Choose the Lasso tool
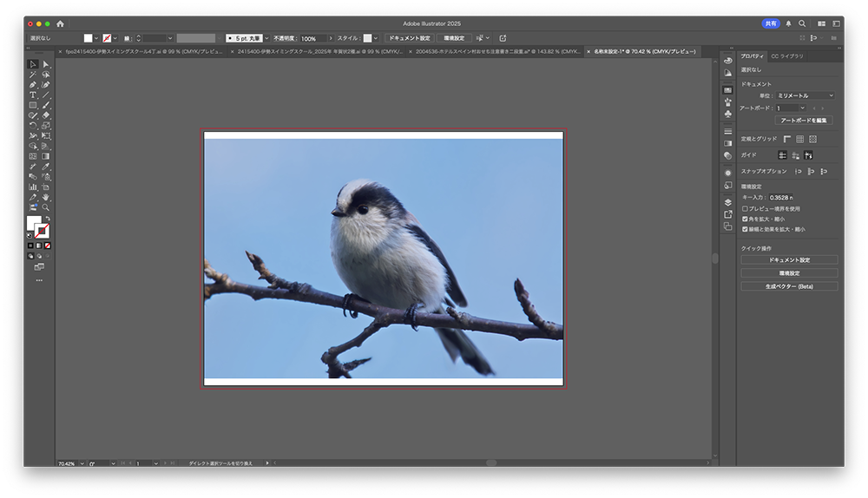Image resolution: width=868 pixels, height=498 pixels. pyautogui.click(x=46, y=74)
